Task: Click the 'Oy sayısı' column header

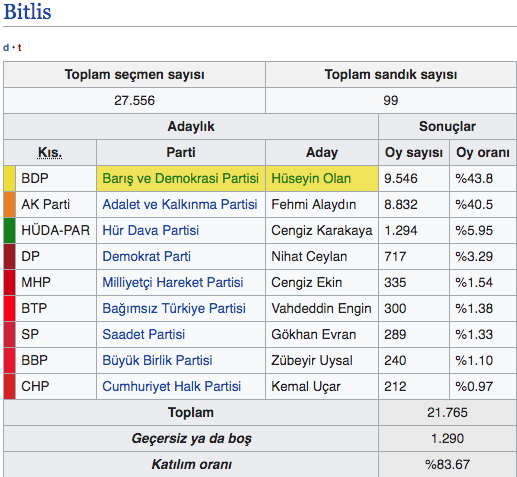Action: [414, 152]
